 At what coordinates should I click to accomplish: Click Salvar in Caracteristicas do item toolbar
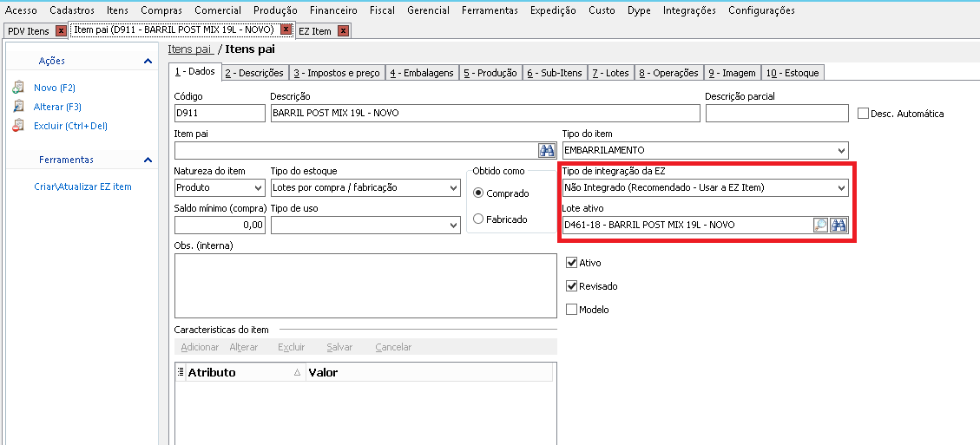[339, 347]
